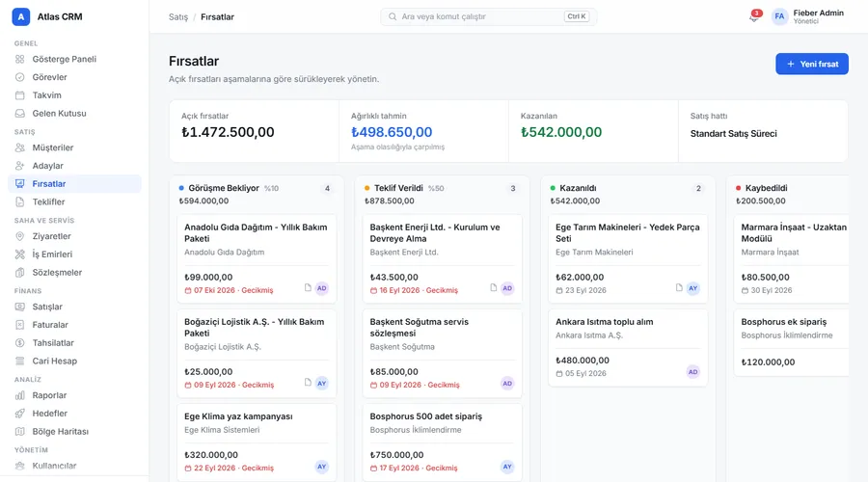Click the Satışlar icon

click(20, 307)
